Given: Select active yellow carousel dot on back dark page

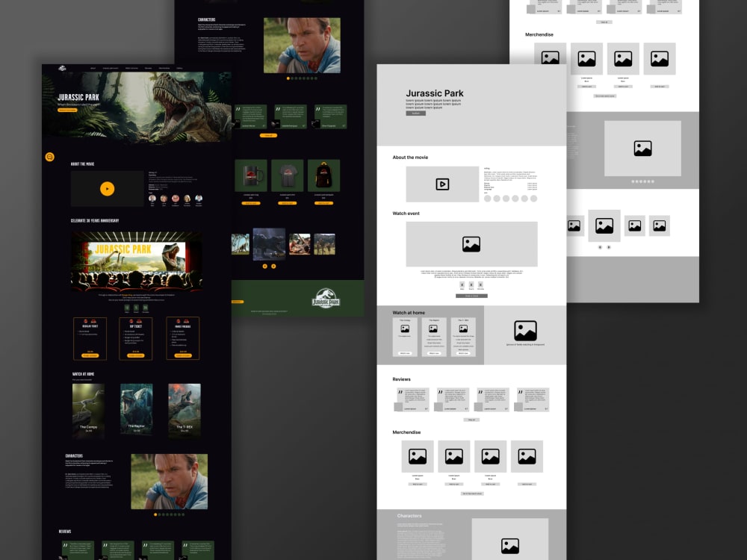Looking at the screenshot, I should click(x=288, y=78).
